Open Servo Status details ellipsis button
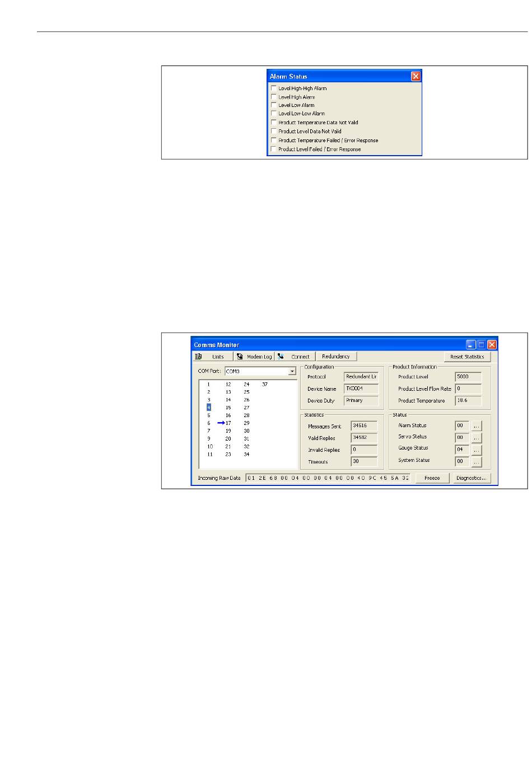Image resolution: width=532 pixels, height=767 pixels. coord(476,438)
